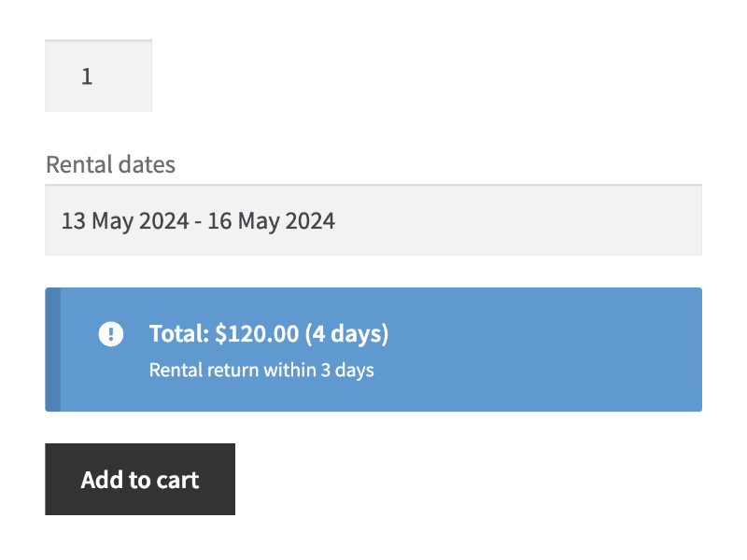This screenshot has height=560, width=747.
Task: Focus the quantity input box
Action: 98,77
